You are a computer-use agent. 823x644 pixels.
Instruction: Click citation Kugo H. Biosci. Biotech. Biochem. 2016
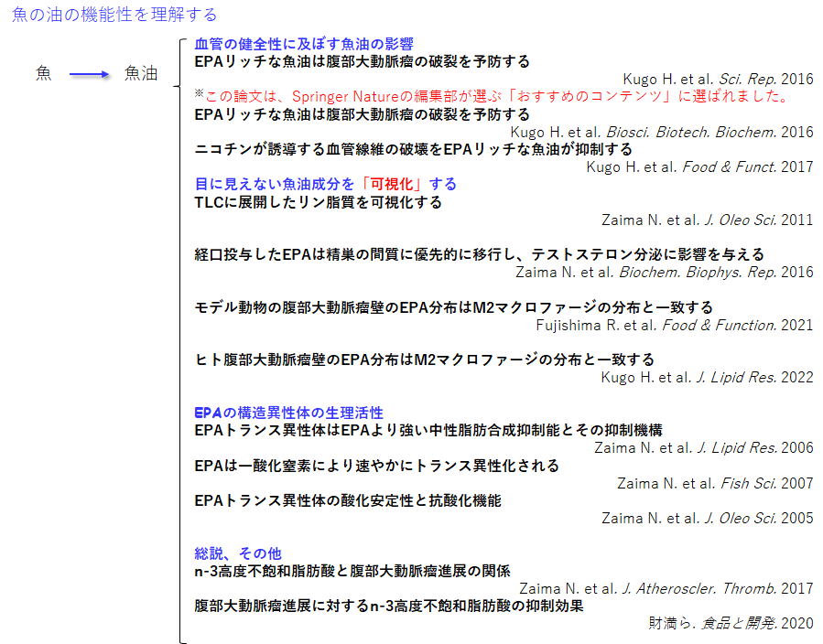pos(662,132)
